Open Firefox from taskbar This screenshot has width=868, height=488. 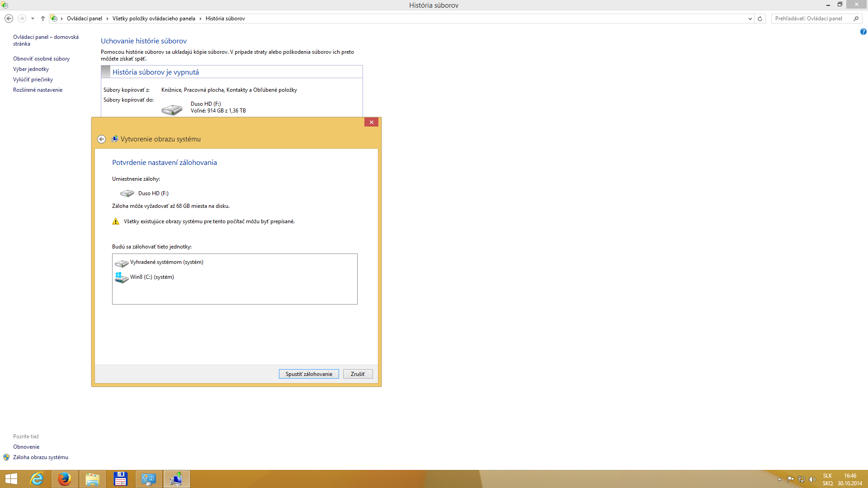(65, 479)
